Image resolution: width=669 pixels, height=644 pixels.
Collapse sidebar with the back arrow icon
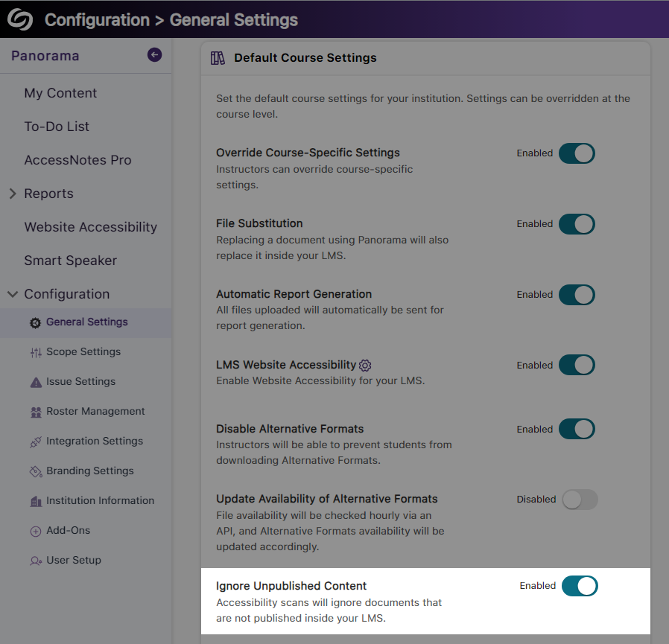[x=154, y=54]
